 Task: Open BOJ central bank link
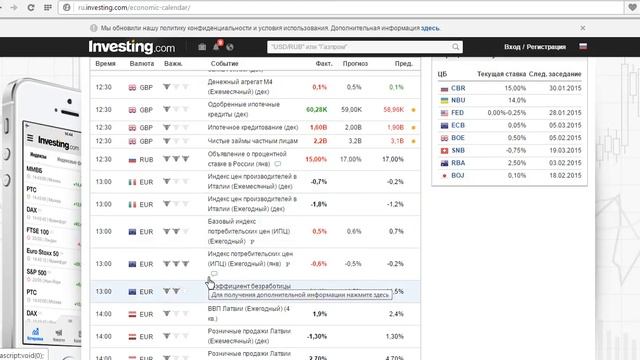pyautogui.click(x=458, y=176)
